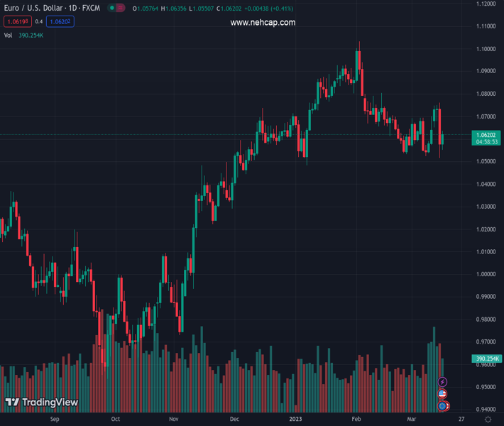
Task: Click the US flag economic event icon
Action: click(443, 394)
